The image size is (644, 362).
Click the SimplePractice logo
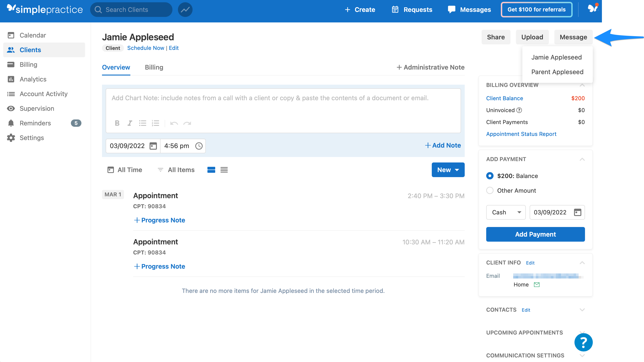(x=45, y=10)
